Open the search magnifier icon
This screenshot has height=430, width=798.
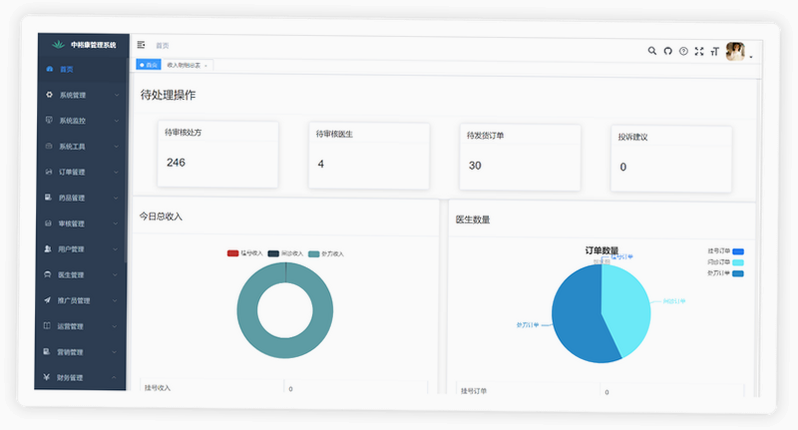(652, 51)
